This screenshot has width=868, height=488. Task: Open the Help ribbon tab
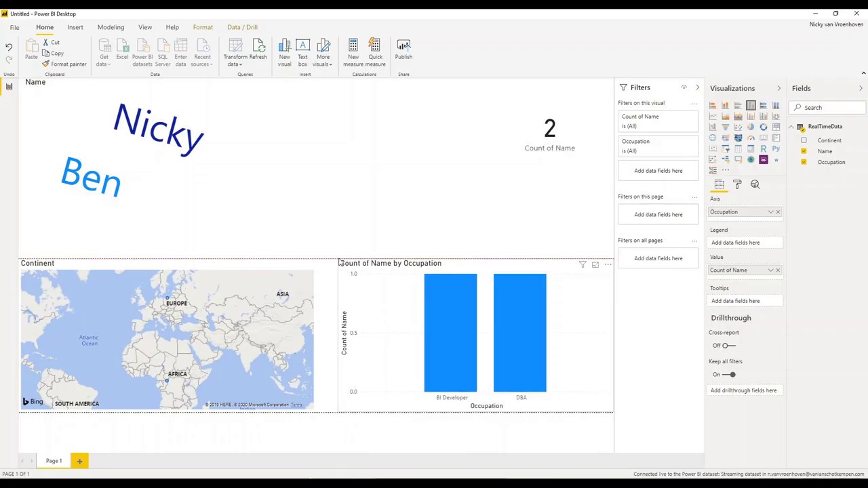click(x=172, y=27)
